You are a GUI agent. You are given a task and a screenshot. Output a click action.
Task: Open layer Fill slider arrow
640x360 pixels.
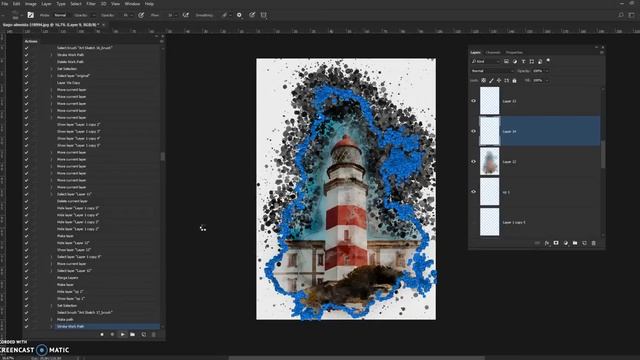click(547, 81)
